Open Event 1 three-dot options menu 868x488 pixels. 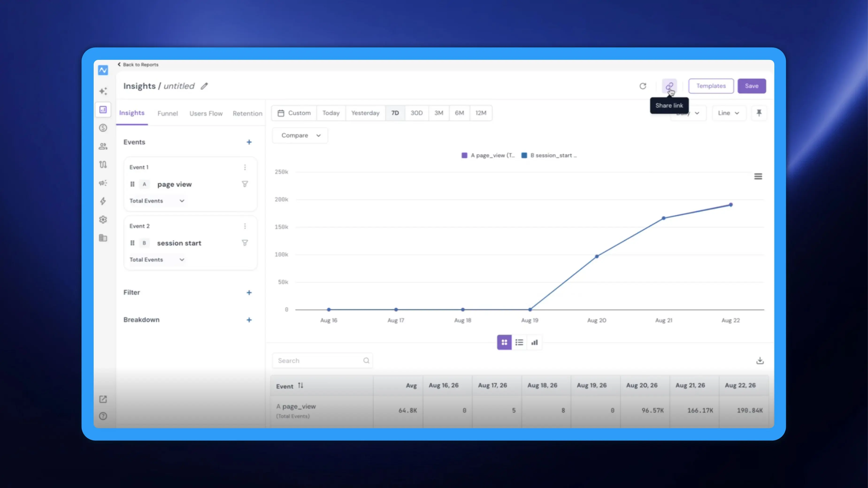point(245,167)
